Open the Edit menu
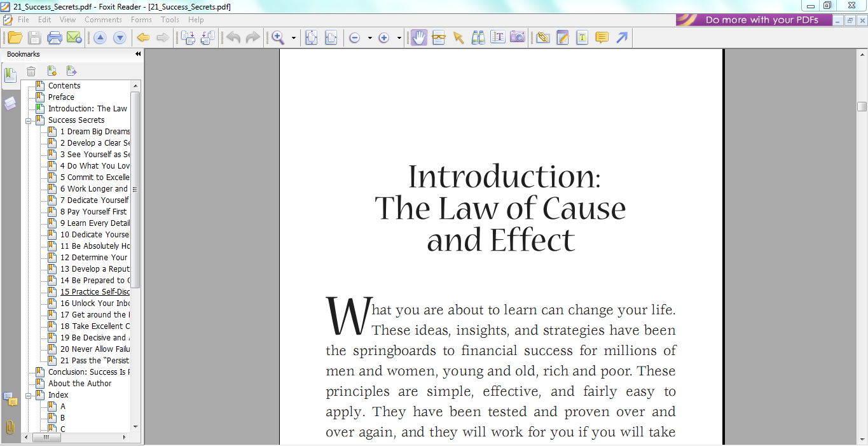Image resolution: width=868 pixels, height=446 pixels. (45, 20)
